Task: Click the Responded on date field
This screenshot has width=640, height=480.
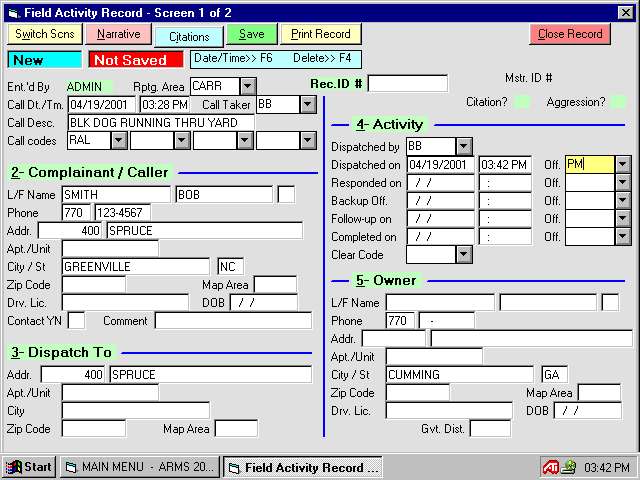Action: tap(440, 182)
